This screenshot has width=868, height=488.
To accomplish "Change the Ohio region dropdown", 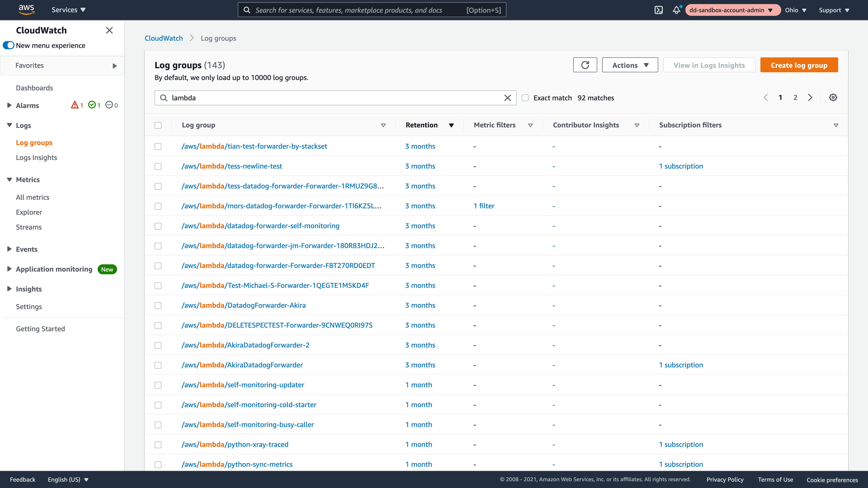I will [796, 10].
